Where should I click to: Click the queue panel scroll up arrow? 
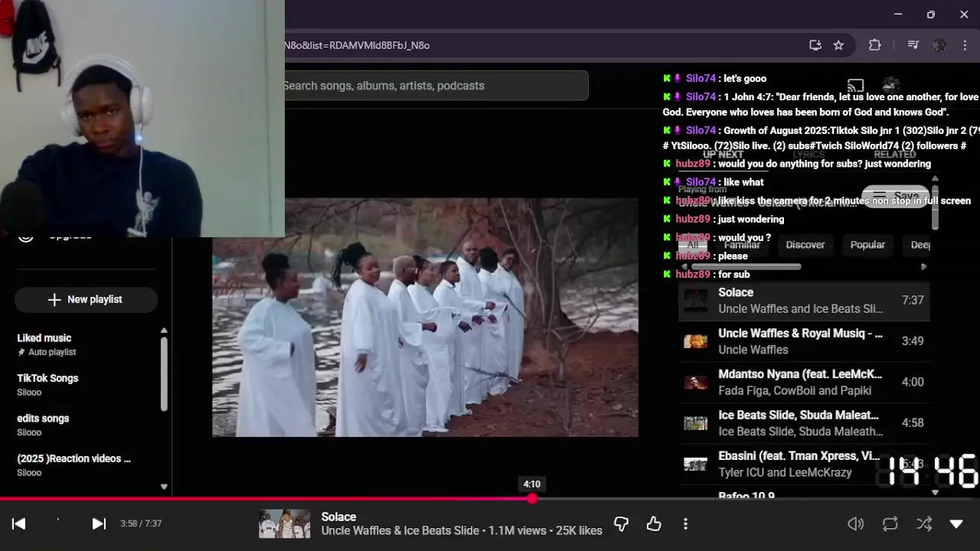tap(934, 179)
